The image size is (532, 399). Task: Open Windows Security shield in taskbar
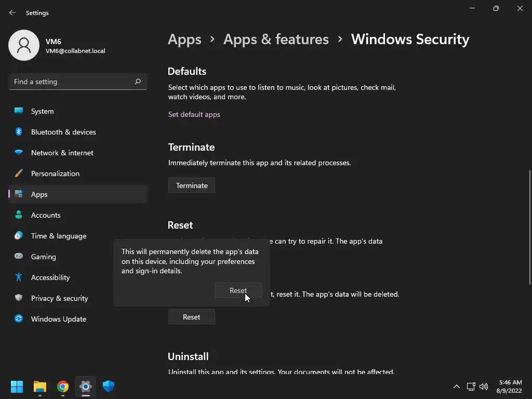(x=108, y=387)
